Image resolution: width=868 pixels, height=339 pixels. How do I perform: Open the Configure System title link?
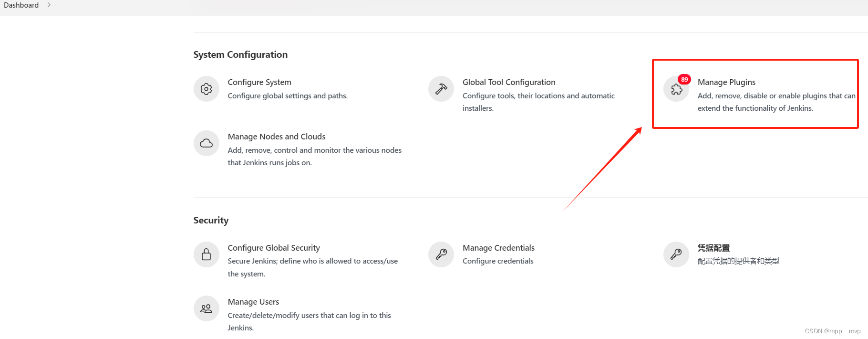[x=259, y=82]
